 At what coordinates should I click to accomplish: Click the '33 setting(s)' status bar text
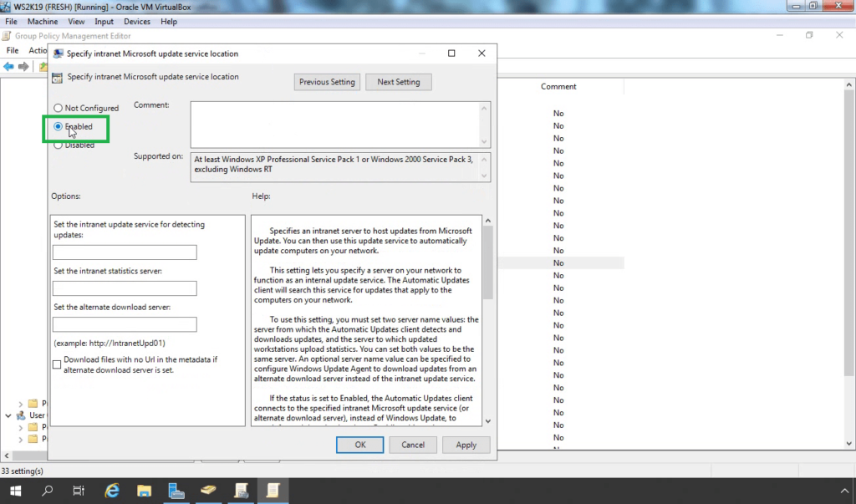coord(23,471)
